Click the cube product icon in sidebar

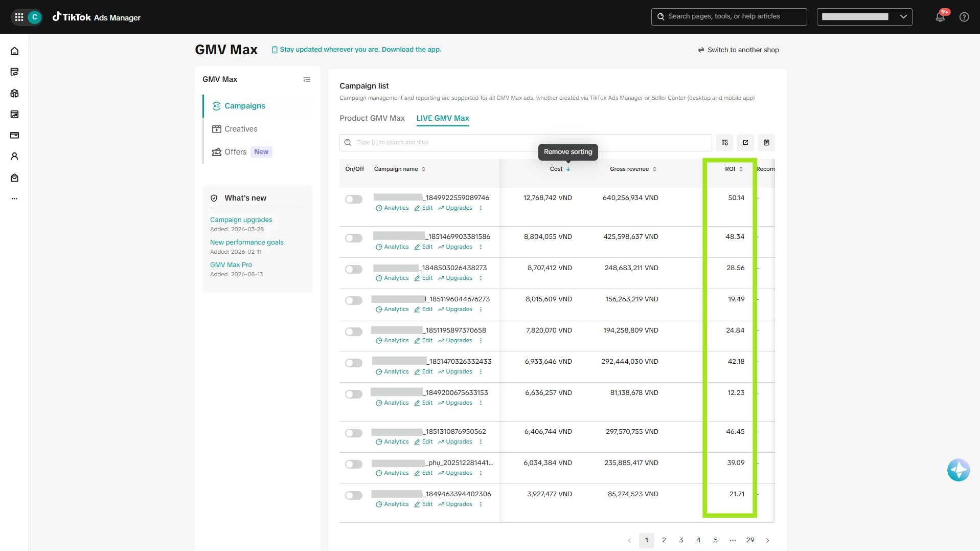pos(14,94)
